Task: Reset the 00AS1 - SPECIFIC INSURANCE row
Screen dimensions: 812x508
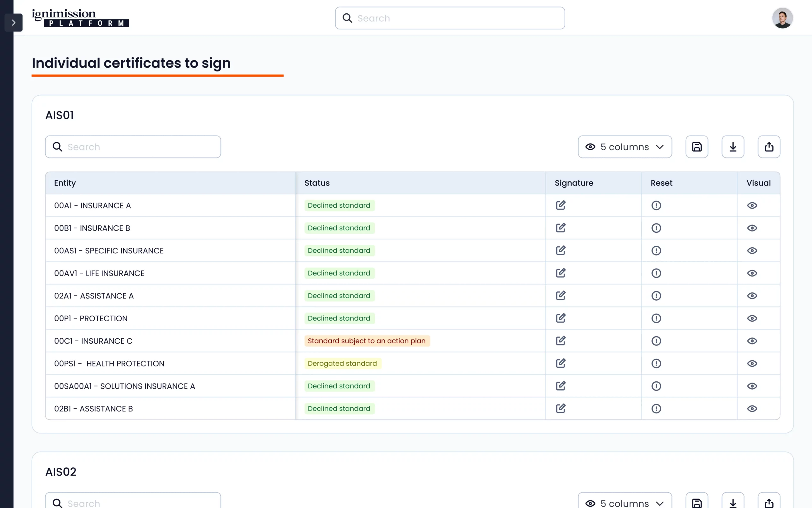Action: (656, 250)
